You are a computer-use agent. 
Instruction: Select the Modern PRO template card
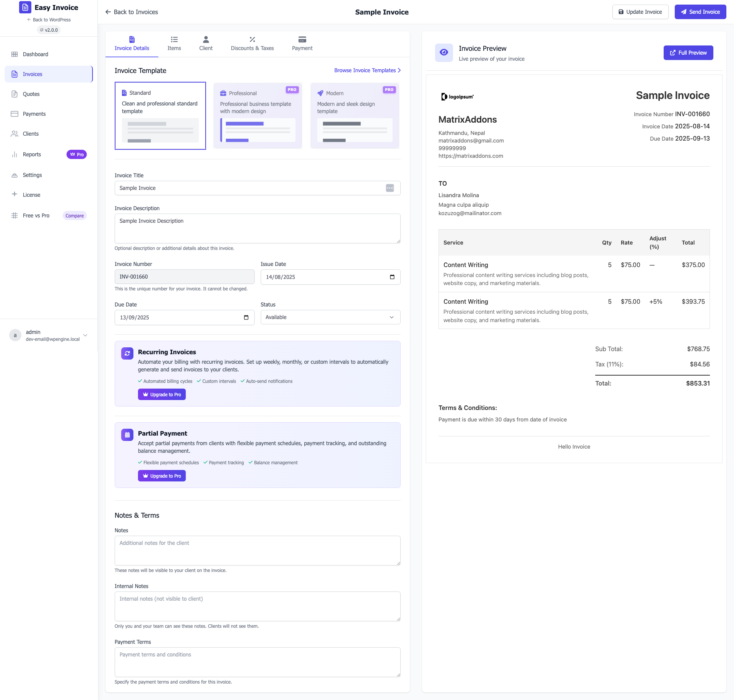point(355,116)
